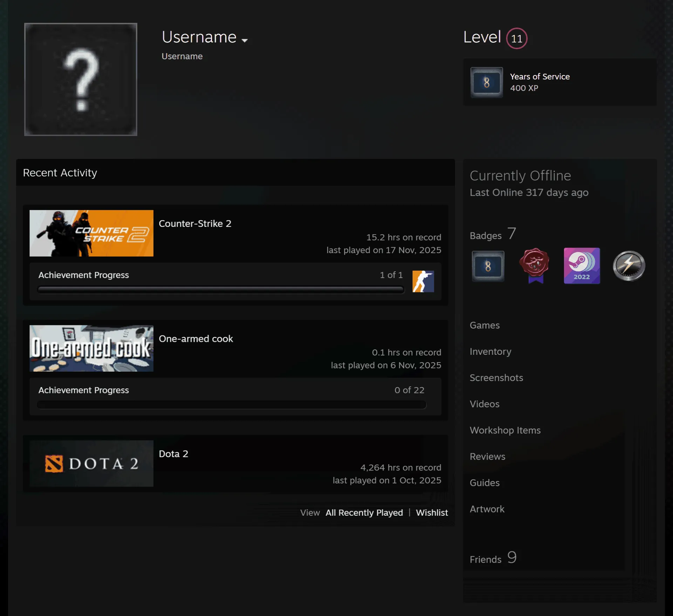Screen dimensions: 673x616
Task: Click Counter-Strike 2 achievement progress bar
Action: 221,290
